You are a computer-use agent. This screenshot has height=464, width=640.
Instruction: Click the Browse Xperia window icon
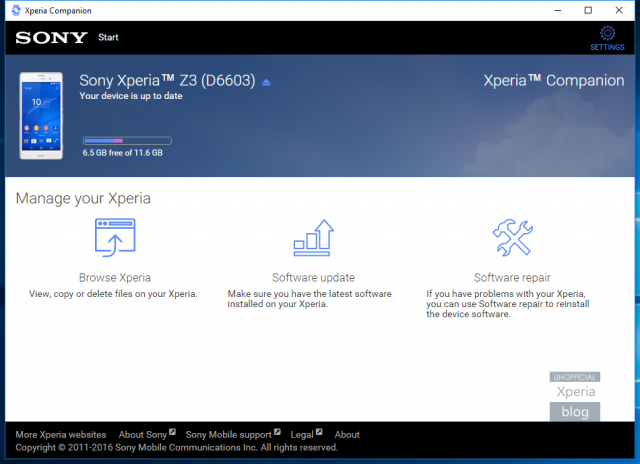(115, 238)
